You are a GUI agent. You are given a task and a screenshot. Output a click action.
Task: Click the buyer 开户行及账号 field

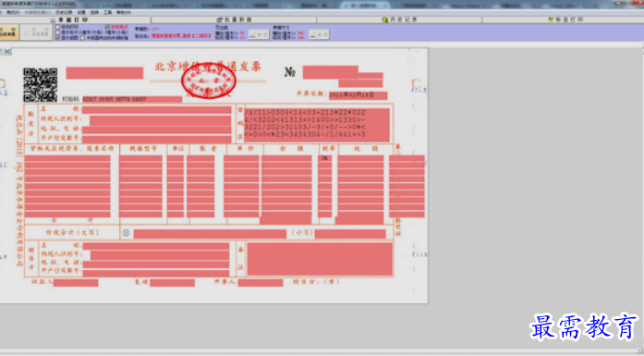(x=156, y=139)
